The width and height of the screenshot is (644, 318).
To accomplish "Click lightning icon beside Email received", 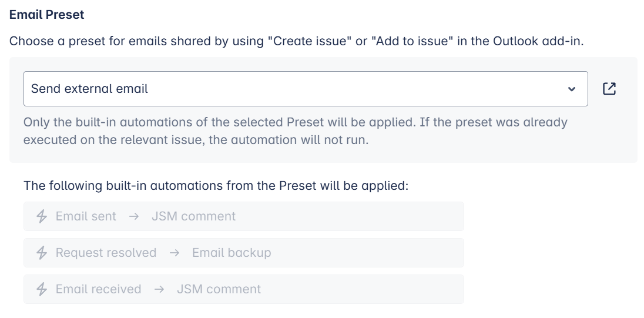I will pyautogui.click(x=42, y=289).
